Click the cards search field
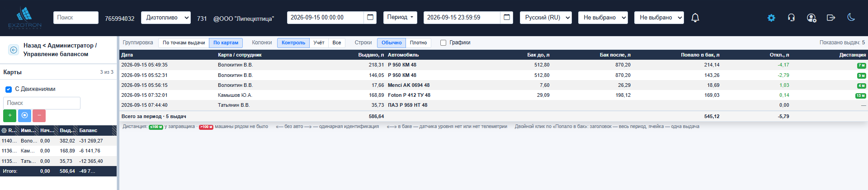Viewport: 868px width, 190px height. [42, 103]
